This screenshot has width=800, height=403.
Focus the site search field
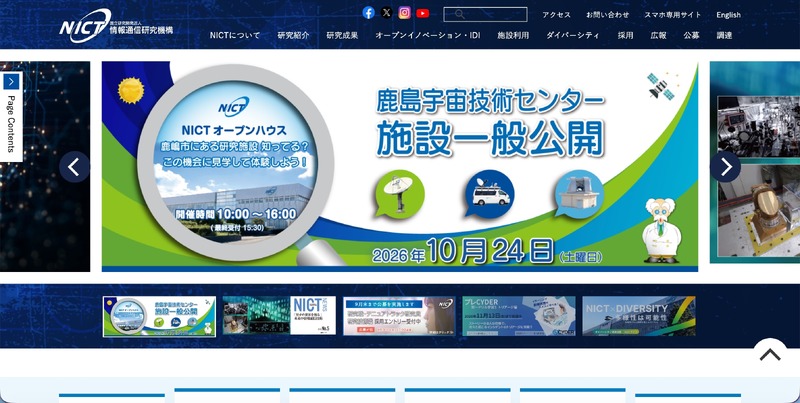[x=485, y=14]
